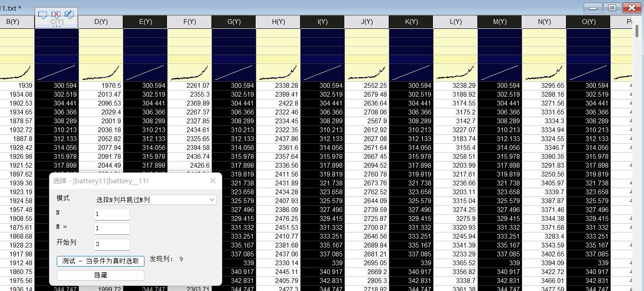Click the add comment icon above column C
This screenshot has height=291, width=644.
pyautogui.click(x=43, y=15)
